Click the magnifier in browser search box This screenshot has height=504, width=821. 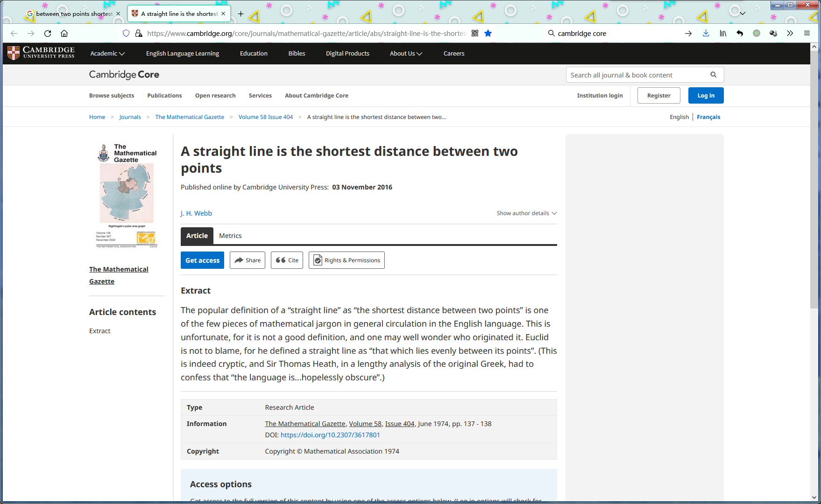click(551, 34)
